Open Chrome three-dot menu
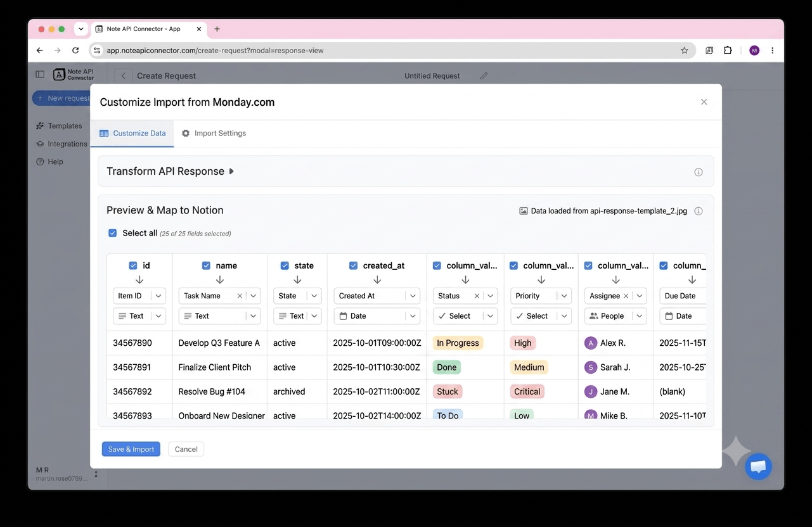Image resolution: width=812 pixels, height=527 pixels. click(x=772, y=51)
